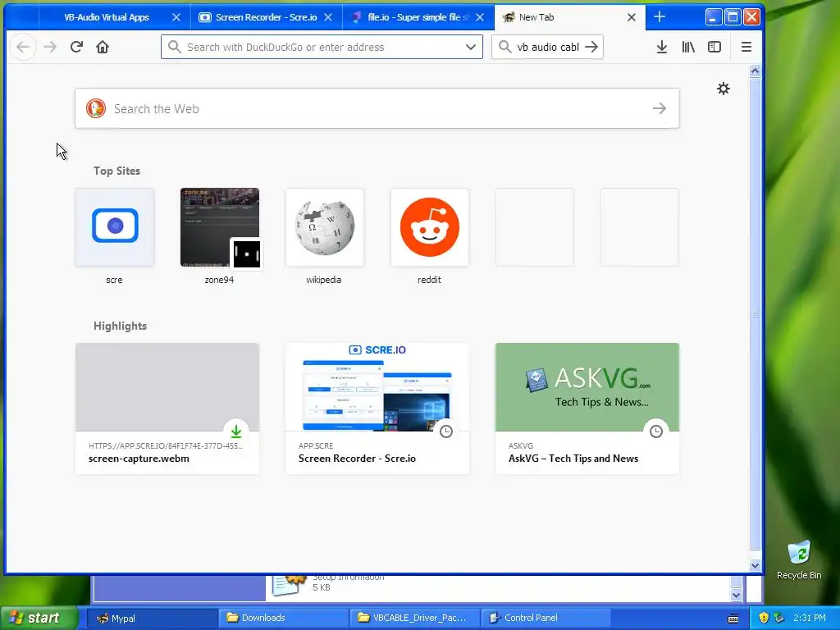Close the Screen Recorder - Scre.io tab

click(x=328, y=17)
